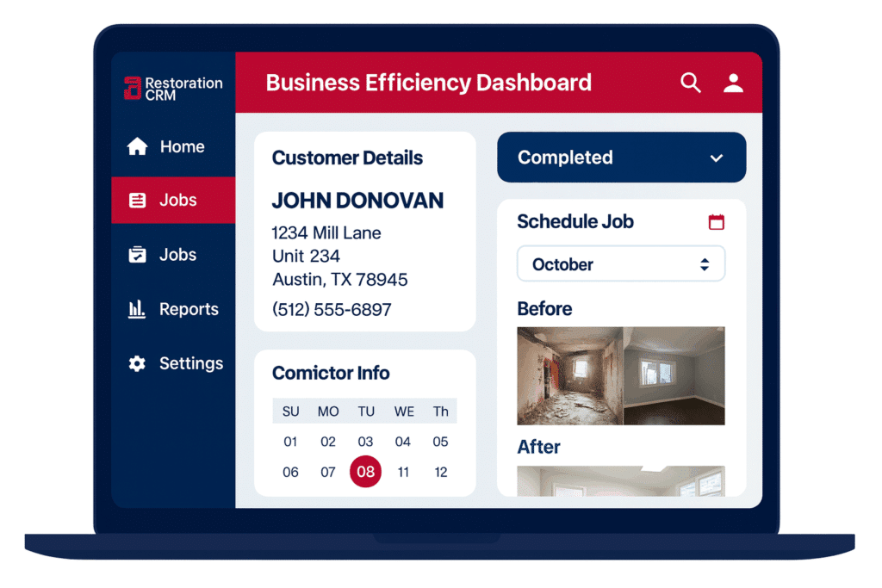Open the October month dropdown

point(620,264)
